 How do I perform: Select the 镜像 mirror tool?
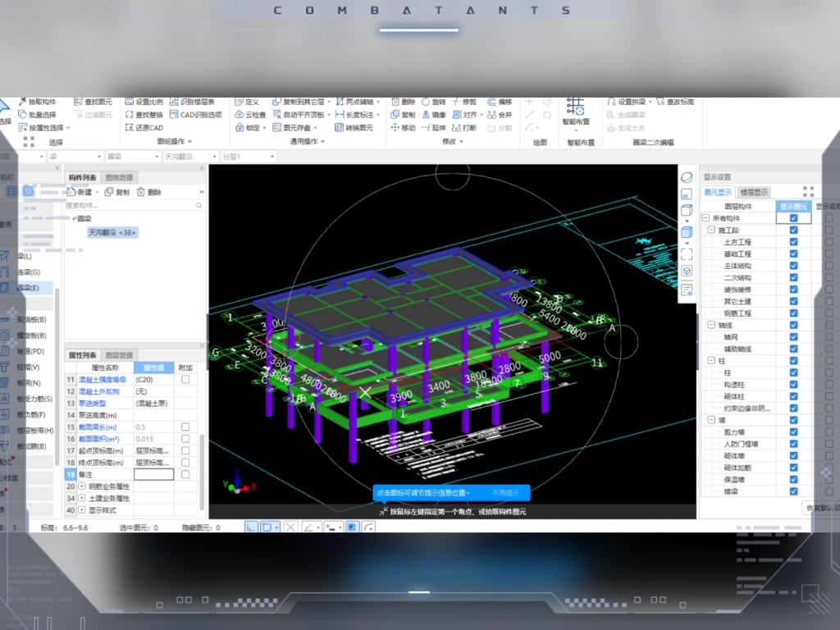click(x=433, y=115)
